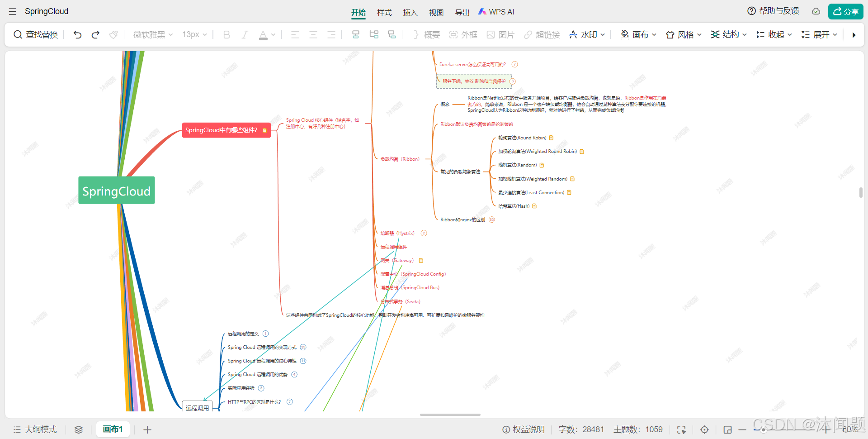Open the font family dropdown 微软雅黑
The image size is (868, 439).
point(153,35)
